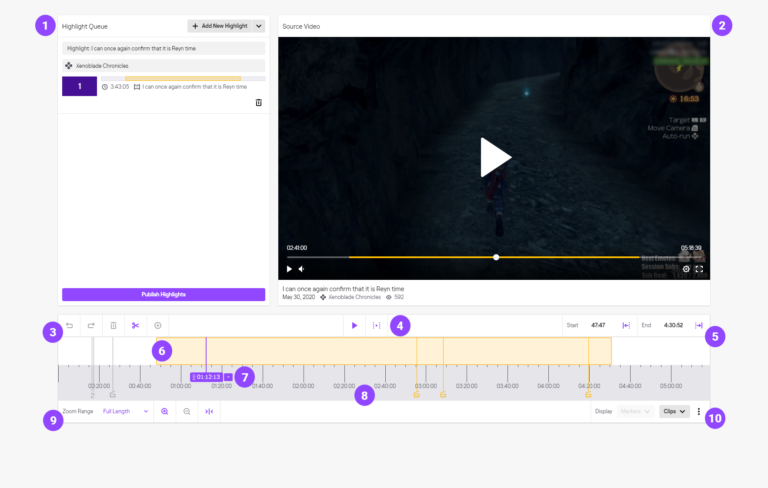Image resolution: width=768 pixels, height=488 pixels.
Task: Click the yellow clip marker near 04:20:00
Action: coord(588,394)
